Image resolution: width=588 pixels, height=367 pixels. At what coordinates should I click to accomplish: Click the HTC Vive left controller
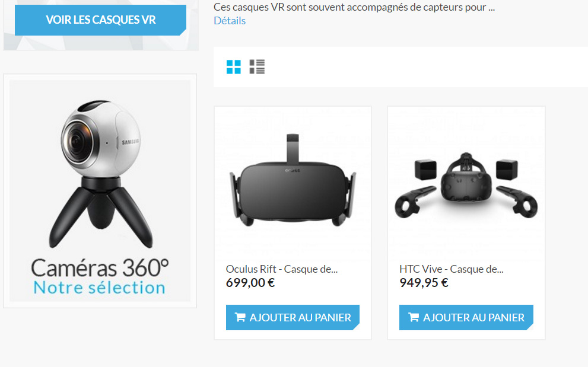414,202
